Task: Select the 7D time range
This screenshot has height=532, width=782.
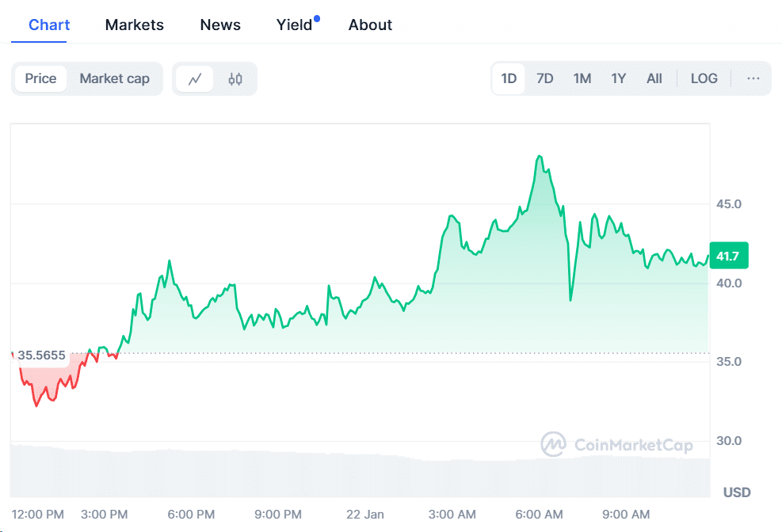Action: 545,78
